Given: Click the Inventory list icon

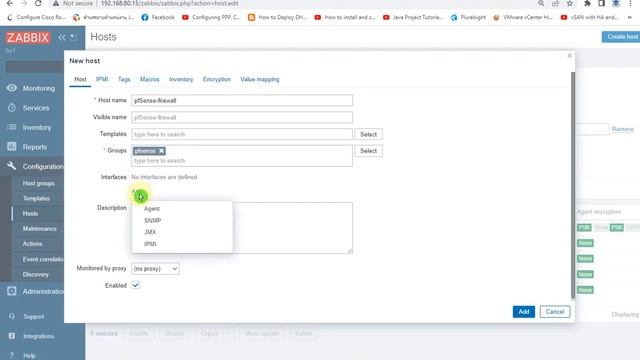Looking at the screenshot, I should (12, 127).
